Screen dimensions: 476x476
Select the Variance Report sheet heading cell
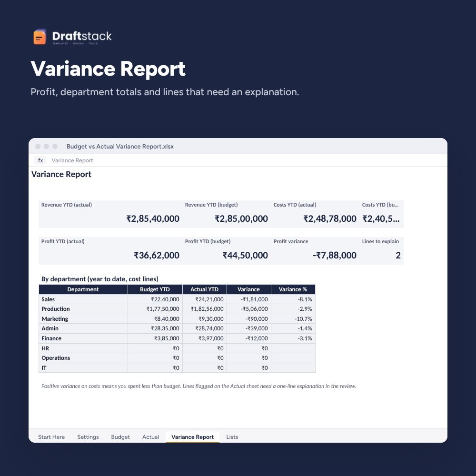61,174
